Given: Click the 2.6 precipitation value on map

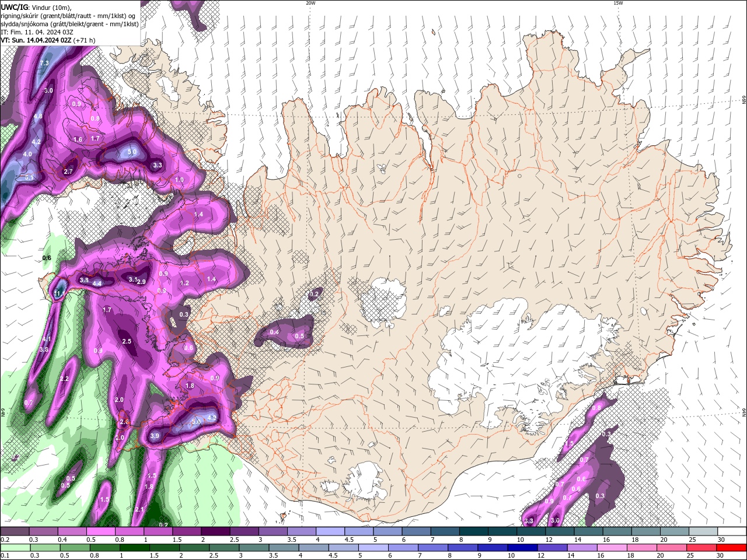Looking at the screenshot, I should (124, 422).
